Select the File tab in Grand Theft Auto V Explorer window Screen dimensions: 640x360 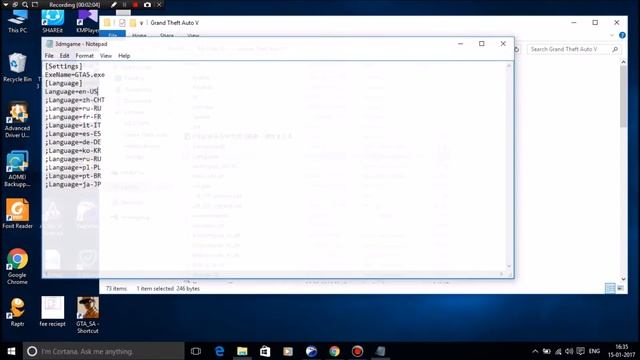tap(113, 35)
